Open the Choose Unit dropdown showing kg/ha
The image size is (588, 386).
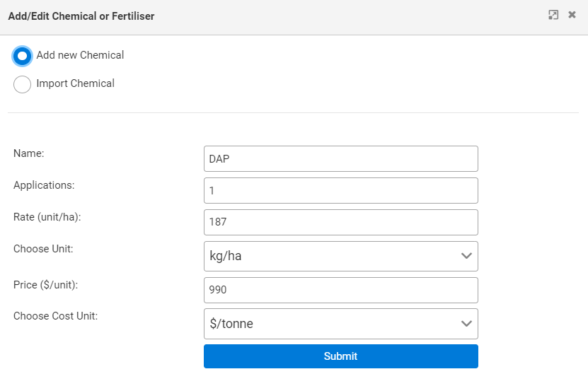340,256
